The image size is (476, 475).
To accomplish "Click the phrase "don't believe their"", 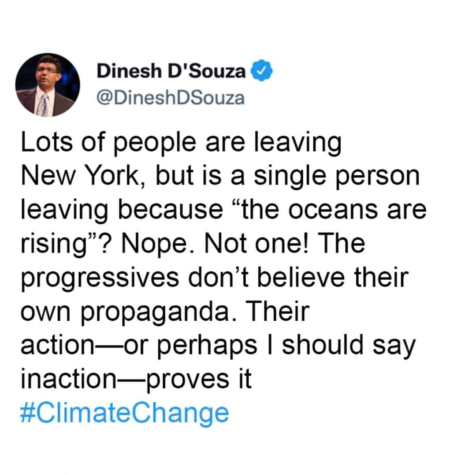I will coord(298,278).
